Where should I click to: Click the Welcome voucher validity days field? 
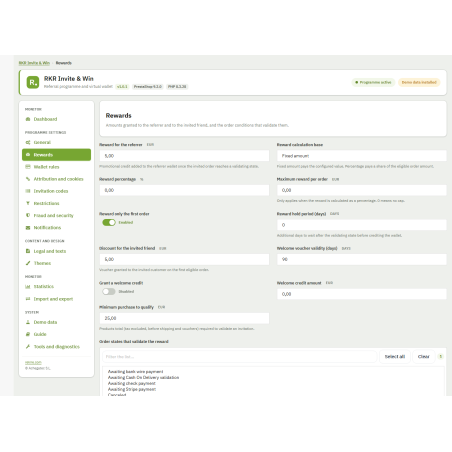[362, 259]
